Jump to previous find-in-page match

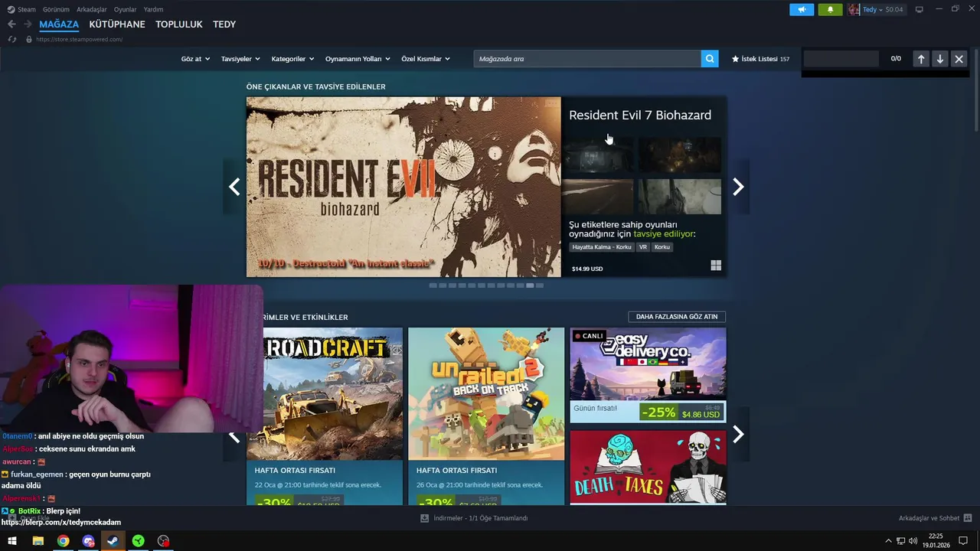(x=921, y=58)
